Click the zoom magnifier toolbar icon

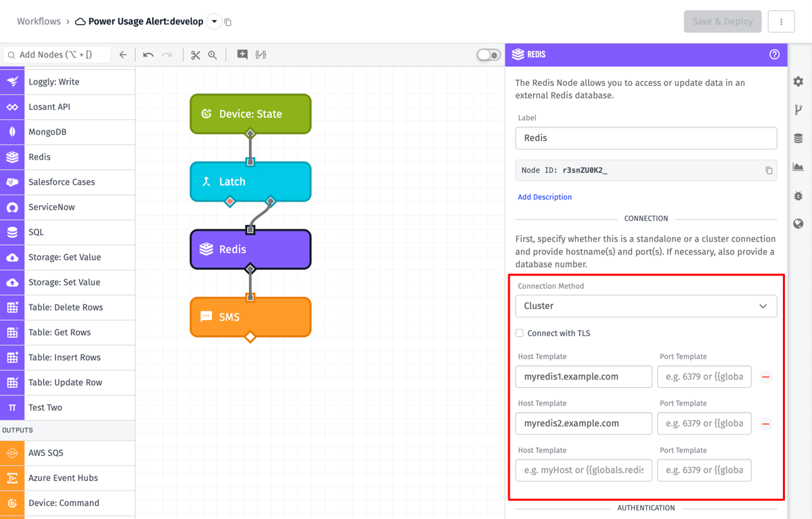tap(212, 55)
